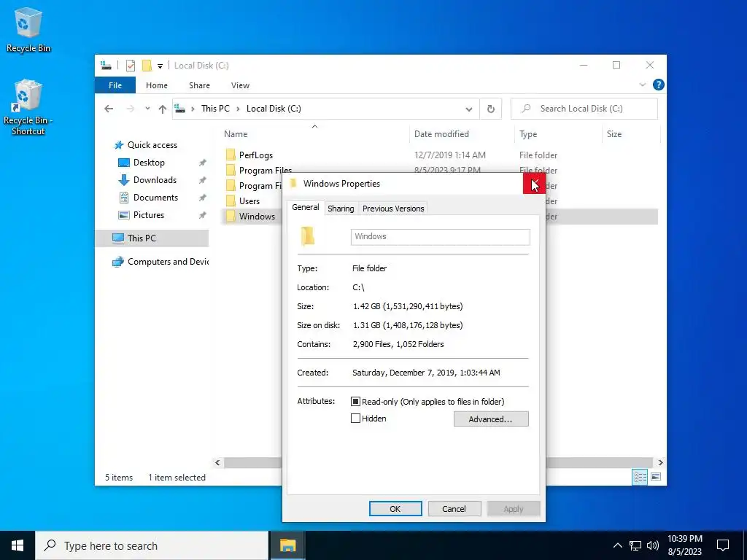The height and width of the screenshot is (560, 747).
Task: Switch to the Previous Versions tab
Action: 393,209
